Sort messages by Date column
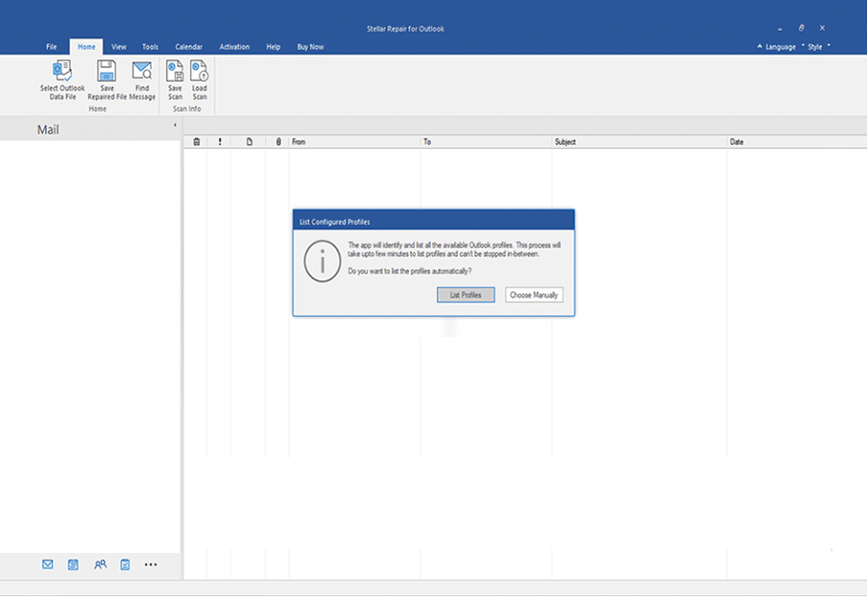Viewport: 868px width, 599px height. tap(797, 142)
